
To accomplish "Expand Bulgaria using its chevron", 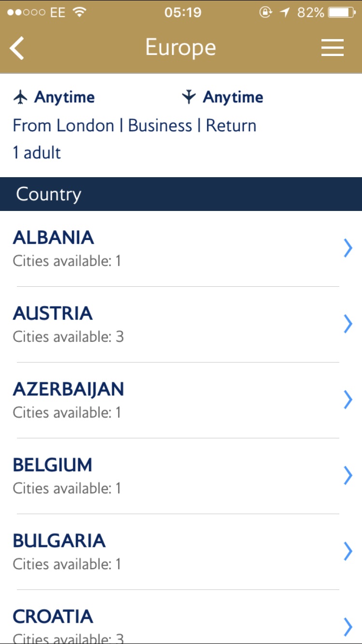I will coord(348,551).
